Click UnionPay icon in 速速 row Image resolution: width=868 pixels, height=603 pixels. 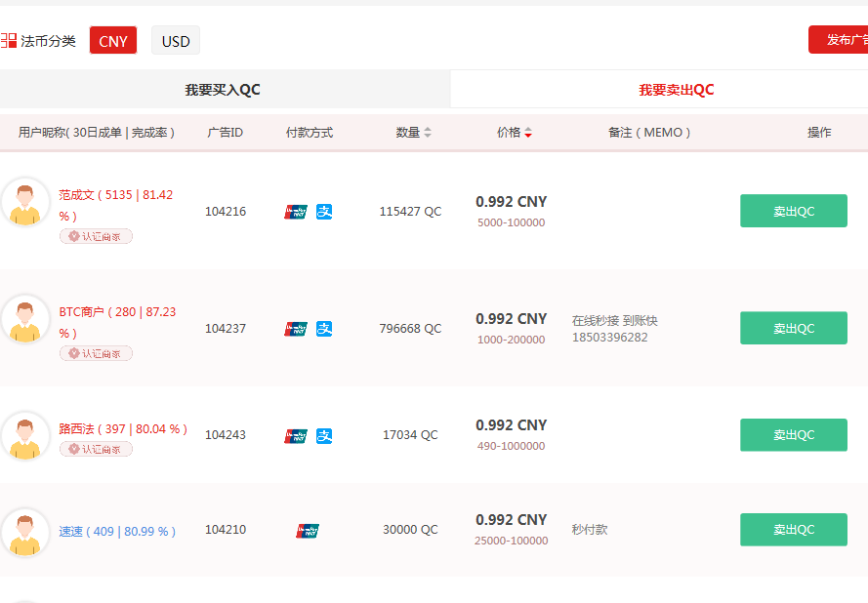click(308, 530)
